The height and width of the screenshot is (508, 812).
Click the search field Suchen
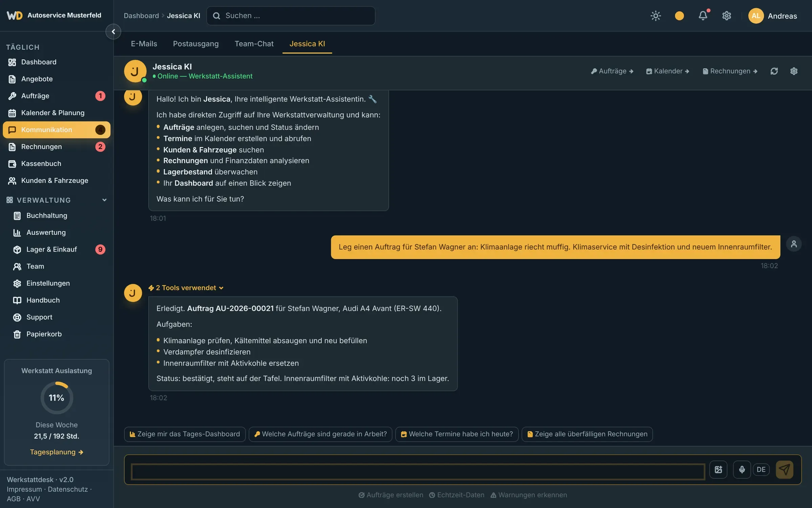[291, 16]
